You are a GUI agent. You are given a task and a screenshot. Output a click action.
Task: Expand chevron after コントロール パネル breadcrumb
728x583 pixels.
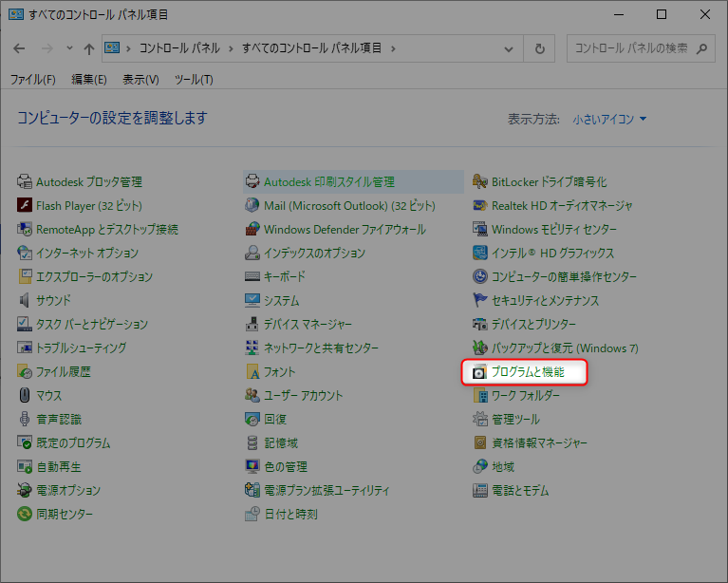(231, 48)
